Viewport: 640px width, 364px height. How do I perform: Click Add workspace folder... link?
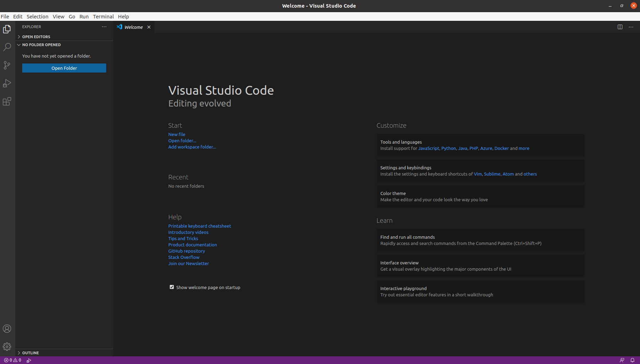(x=192, y=147)
